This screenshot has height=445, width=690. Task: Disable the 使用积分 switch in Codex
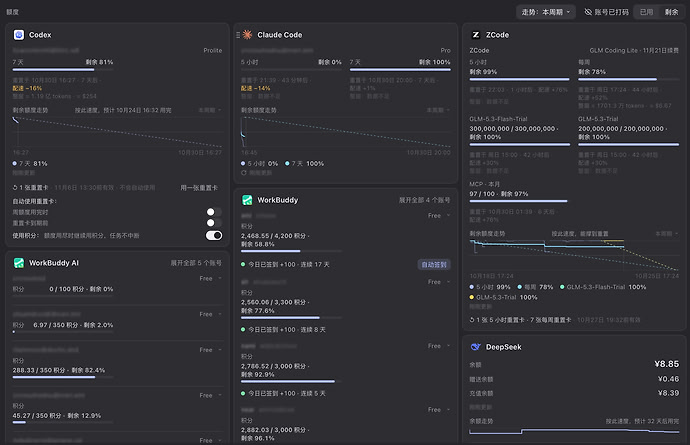214,235
